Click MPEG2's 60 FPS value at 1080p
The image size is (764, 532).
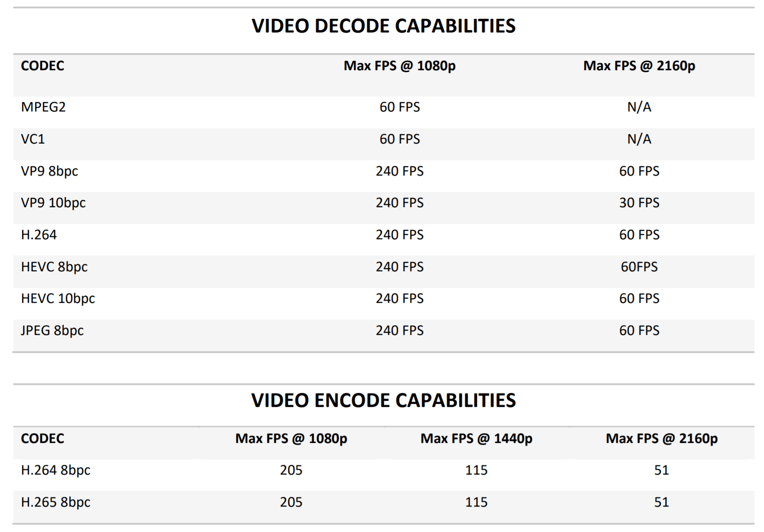pyautogui.click(x=399, y=107)
